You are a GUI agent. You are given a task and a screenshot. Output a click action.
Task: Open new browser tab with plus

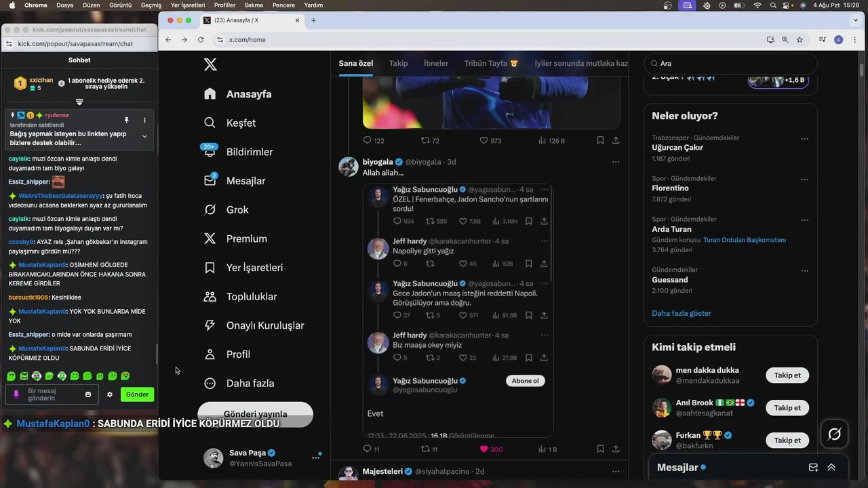(x=314, y=20)
